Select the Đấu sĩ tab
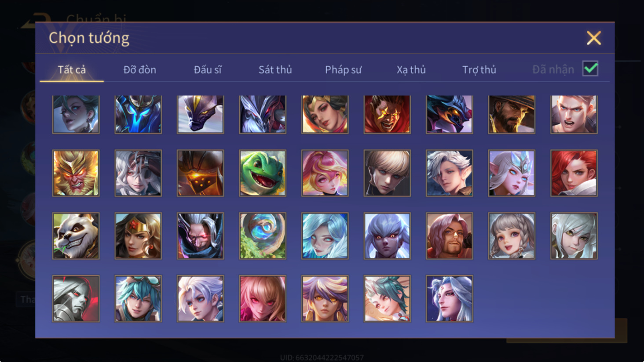Image resolution: width=644 pixels, height=362 pixels. (x=208, y=69)
